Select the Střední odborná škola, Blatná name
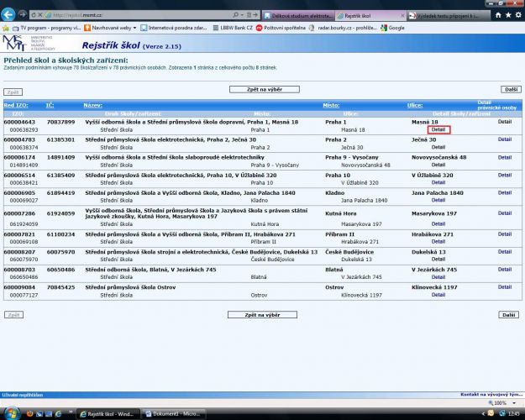The width and height of the screenshot is (525, 420). point(150,270)
